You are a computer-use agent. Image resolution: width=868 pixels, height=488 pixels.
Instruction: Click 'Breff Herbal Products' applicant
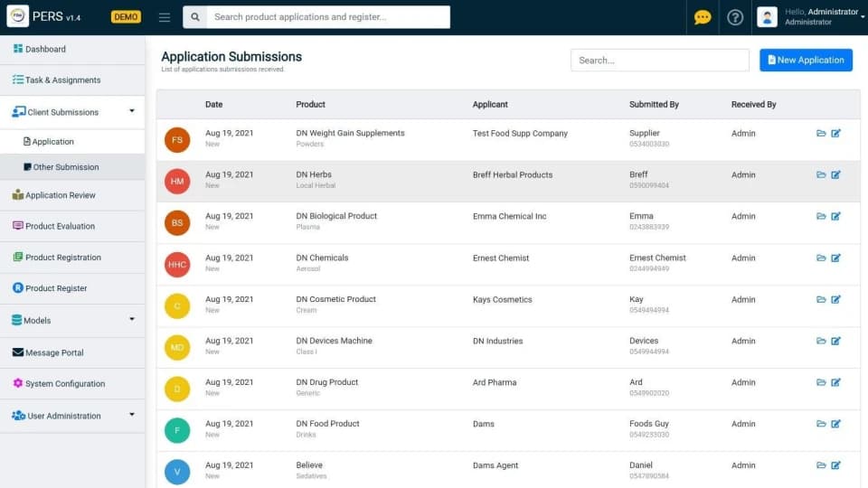tap(513, 174)
